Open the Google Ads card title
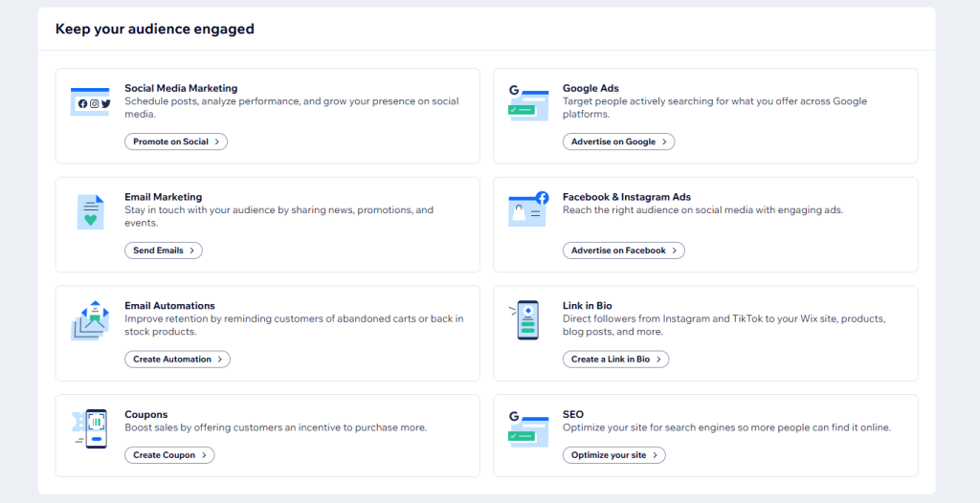Image resolution: width=980 pixels, height=503 pixels. pyautogui.click(x=590, y=88)
